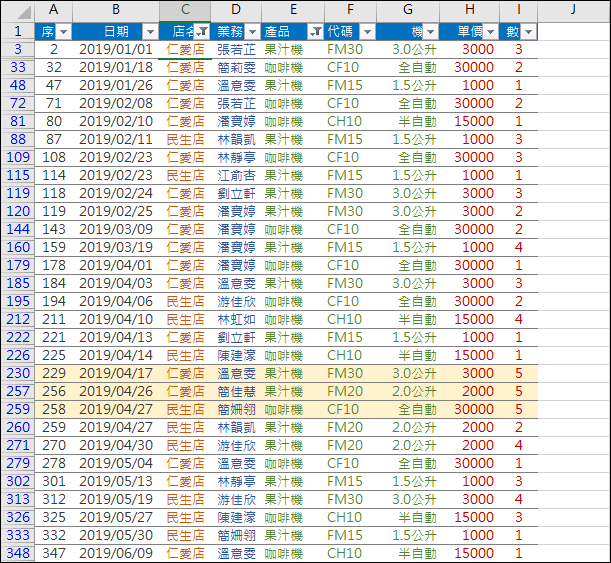Select column D header
Screen dimensions: 611x563
click(236, 10)
